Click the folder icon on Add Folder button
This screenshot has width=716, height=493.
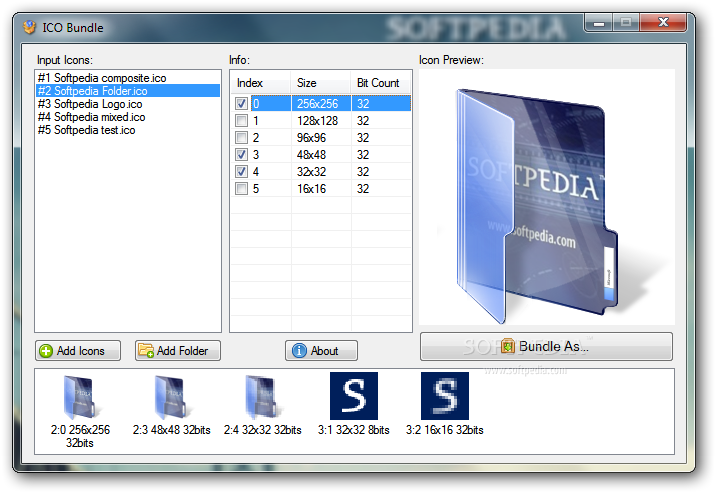point(146,351)
